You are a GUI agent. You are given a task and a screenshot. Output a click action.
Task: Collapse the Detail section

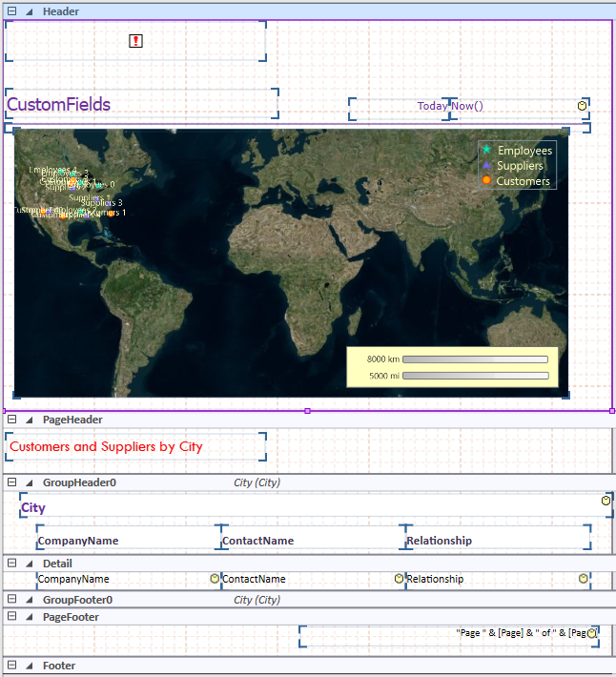[12, 564]
